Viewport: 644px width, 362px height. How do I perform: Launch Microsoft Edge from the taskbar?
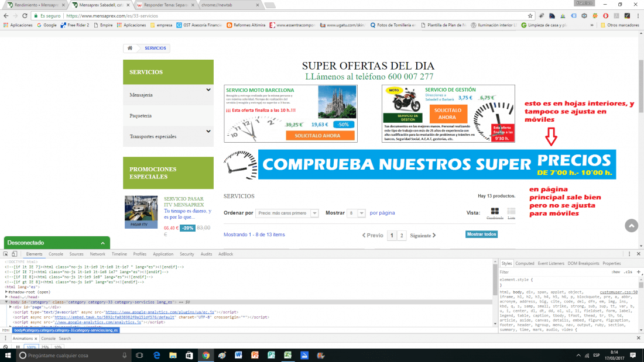coord(156,355)
